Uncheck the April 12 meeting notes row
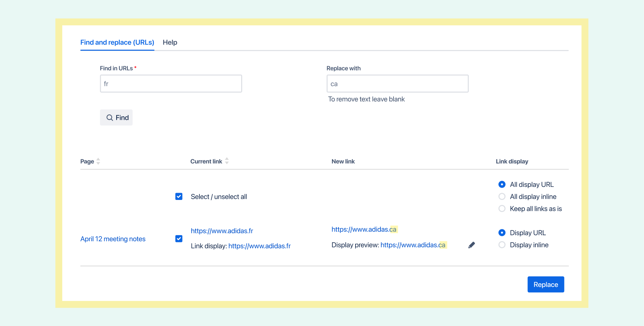The width and height of the screenshot is (644, 326). click(179, 239)
